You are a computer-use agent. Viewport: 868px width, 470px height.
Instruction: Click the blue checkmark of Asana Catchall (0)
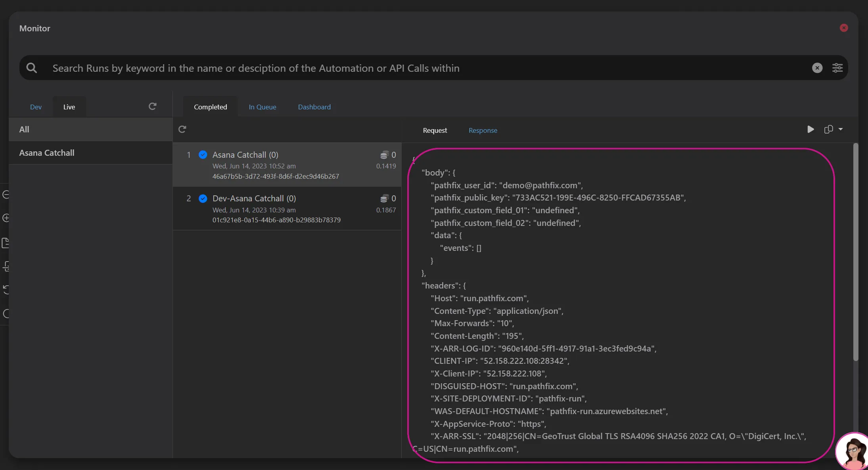point(203,155)
